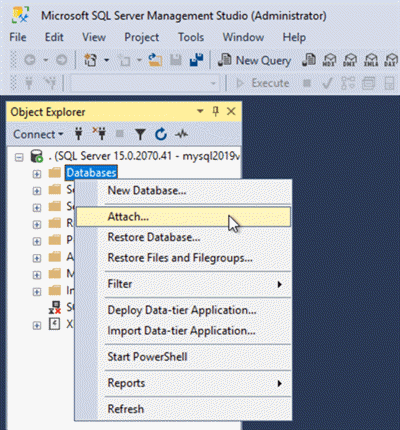This screenshot has width=400, height=430.
Task: Expand the folder starting with P
Action: [37, 241]
